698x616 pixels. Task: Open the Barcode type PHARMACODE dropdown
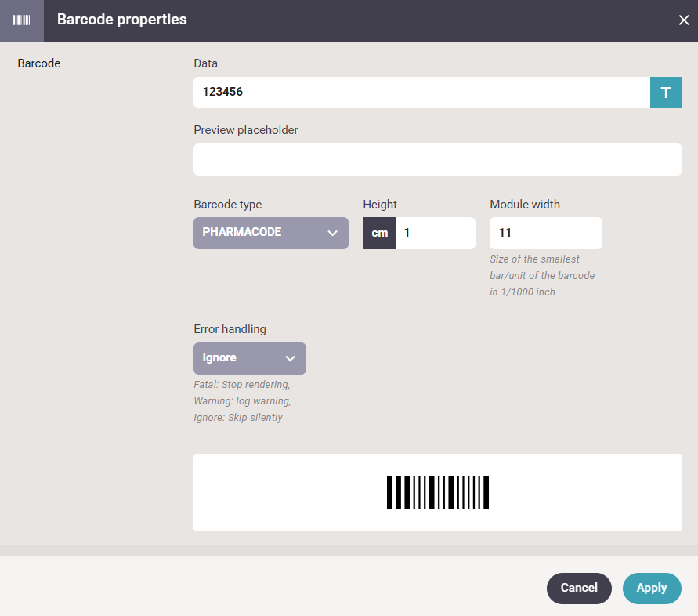pos(270,233)
